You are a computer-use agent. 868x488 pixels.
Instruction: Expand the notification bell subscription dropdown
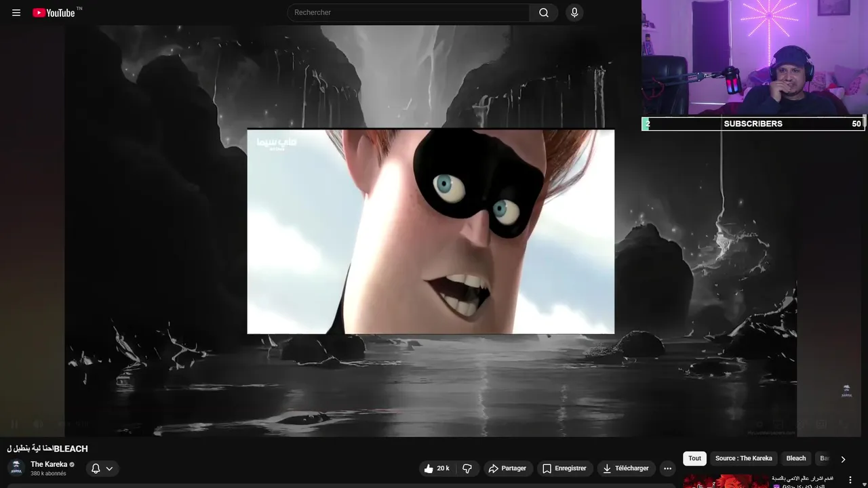point(102,468)
